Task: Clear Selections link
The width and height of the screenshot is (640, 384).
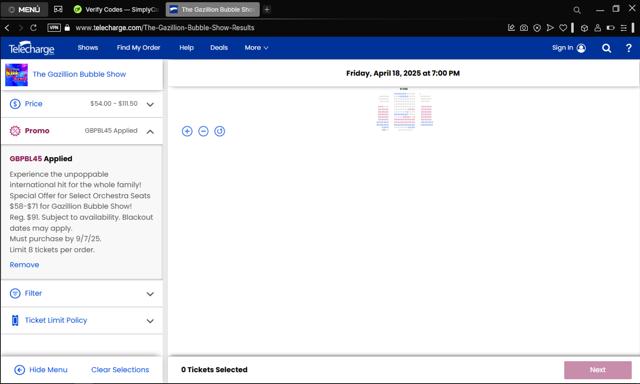Action: click(x=120, y=370)
